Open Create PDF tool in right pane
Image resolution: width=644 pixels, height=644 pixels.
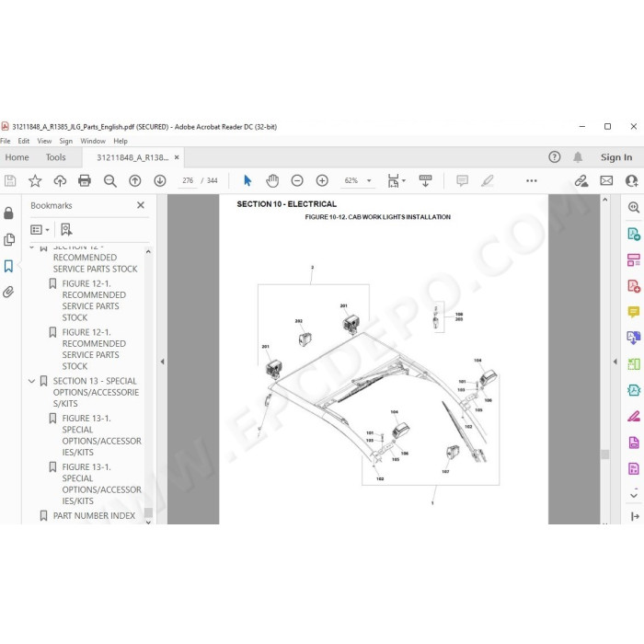[633, 286]
